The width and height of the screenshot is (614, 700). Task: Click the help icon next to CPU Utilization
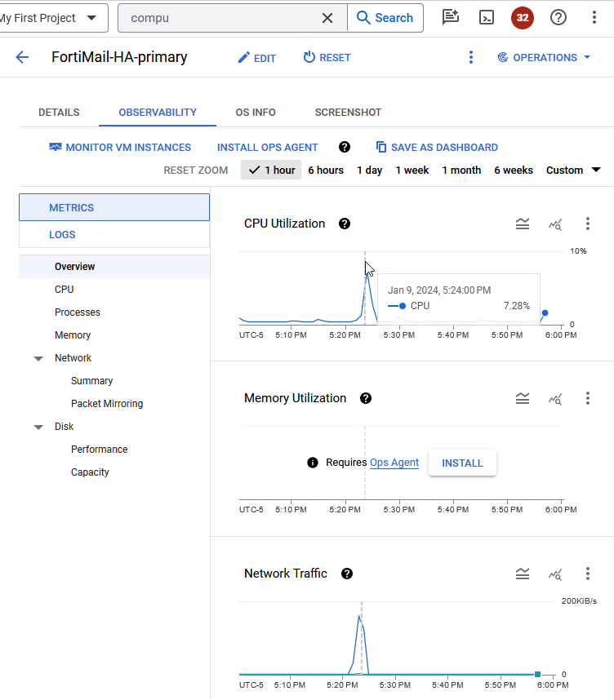click(345, 224)
